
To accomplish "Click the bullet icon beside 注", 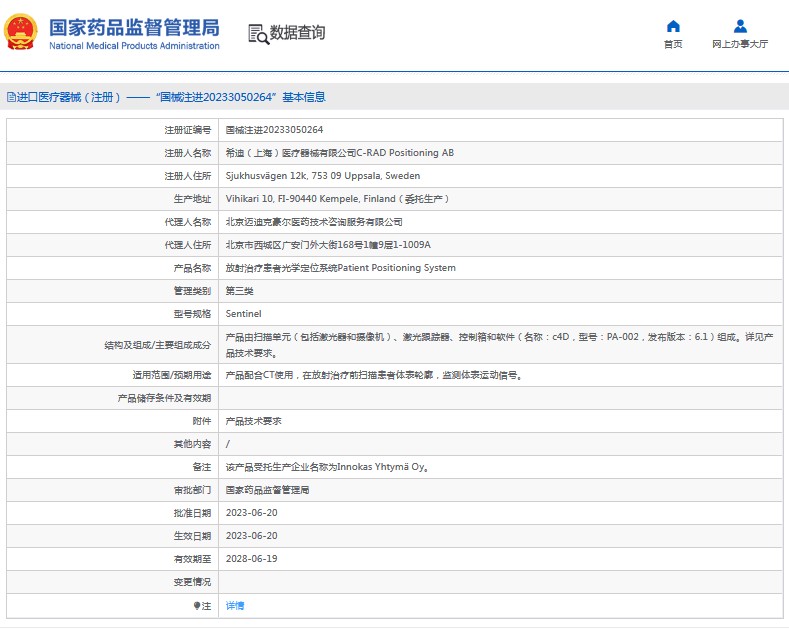I will click(197, 606).
